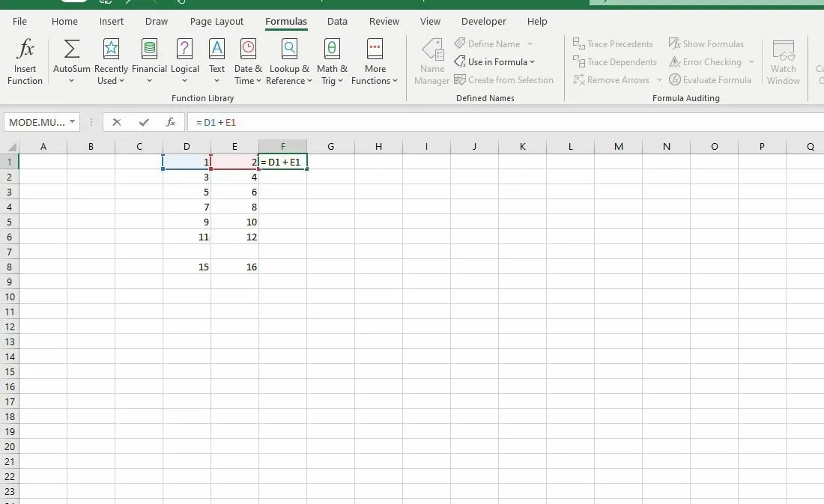824x504 pixels.
Task: Switch to the Review tab
Action: 384,22
